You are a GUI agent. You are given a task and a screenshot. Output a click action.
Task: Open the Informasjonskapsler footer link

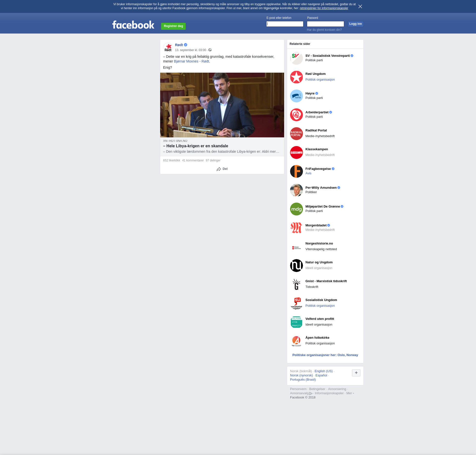[329, 393]
